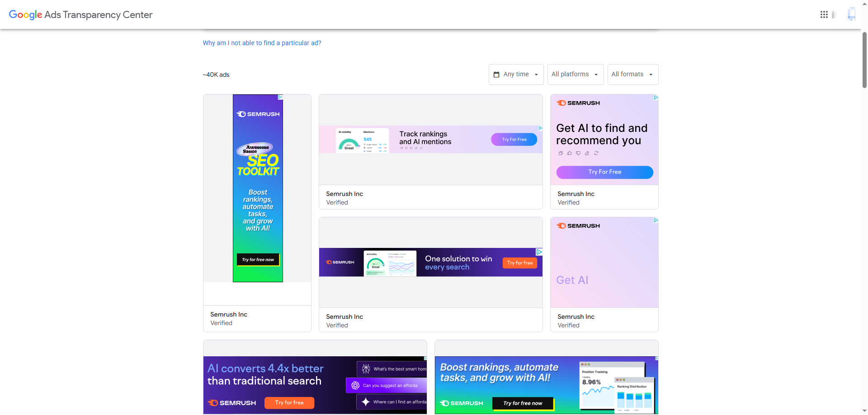Click AdChoices icon on SEO Toolkit banner
The width and height of the screenshot is (868, 415).
280,97
